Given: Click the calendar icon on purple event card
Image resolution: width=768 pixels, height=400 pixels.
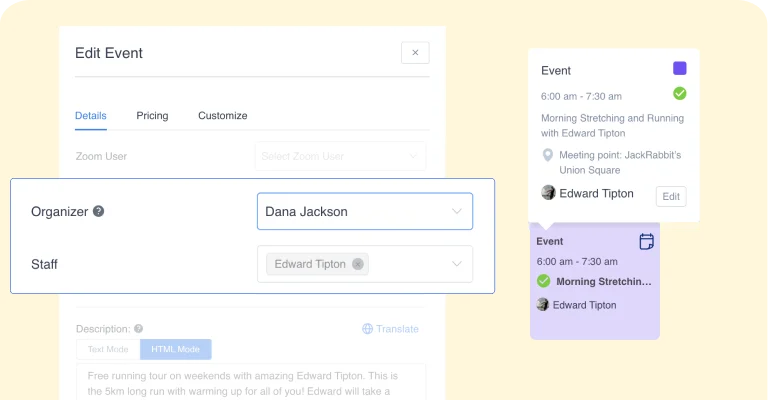Looking at the screenshot, I should tap(647, 241).
